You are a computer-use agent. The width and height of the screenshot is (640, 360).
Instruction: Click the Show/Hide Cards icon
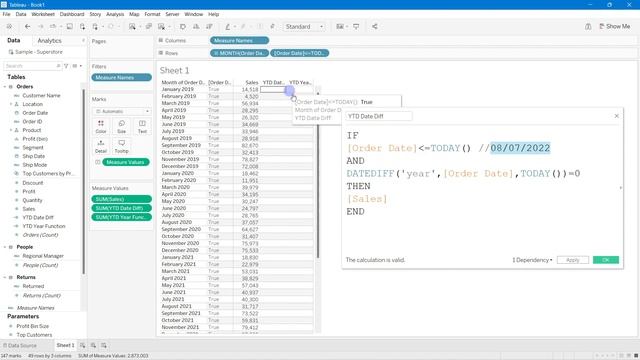pos(340,27)
